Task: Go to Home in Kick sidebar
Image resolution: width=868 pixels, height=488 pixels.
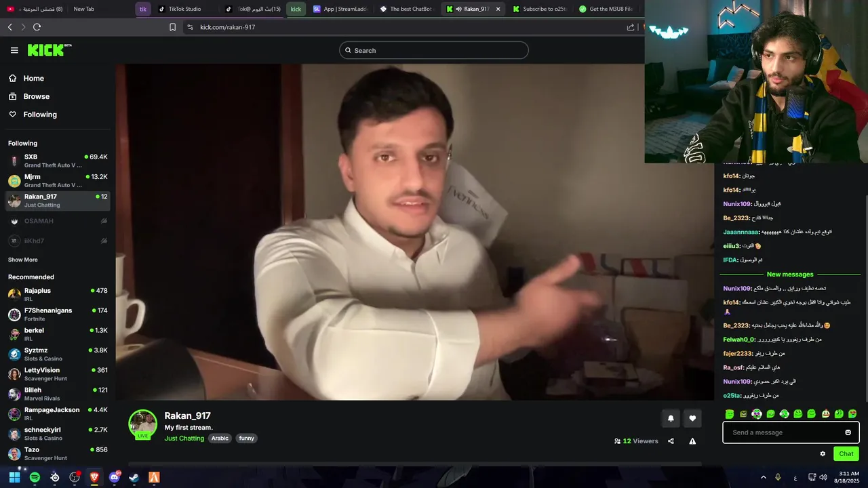Action: 27,78
